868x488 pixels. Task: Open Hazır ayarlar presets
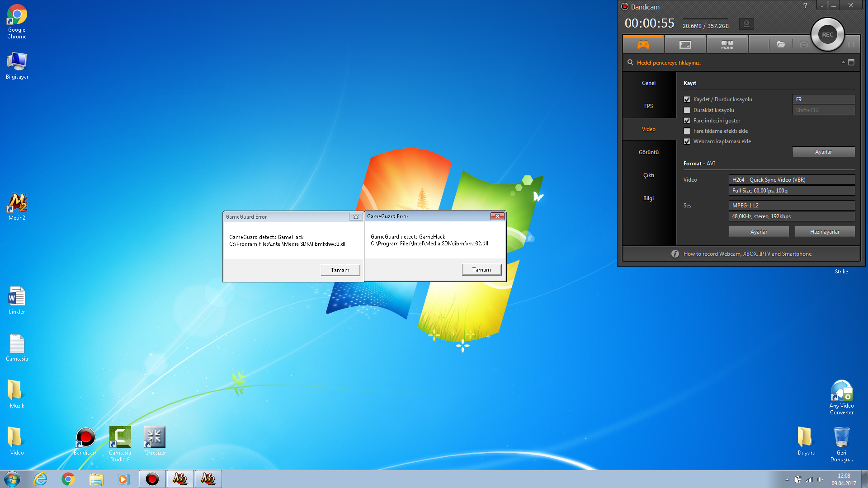[825, 232]
